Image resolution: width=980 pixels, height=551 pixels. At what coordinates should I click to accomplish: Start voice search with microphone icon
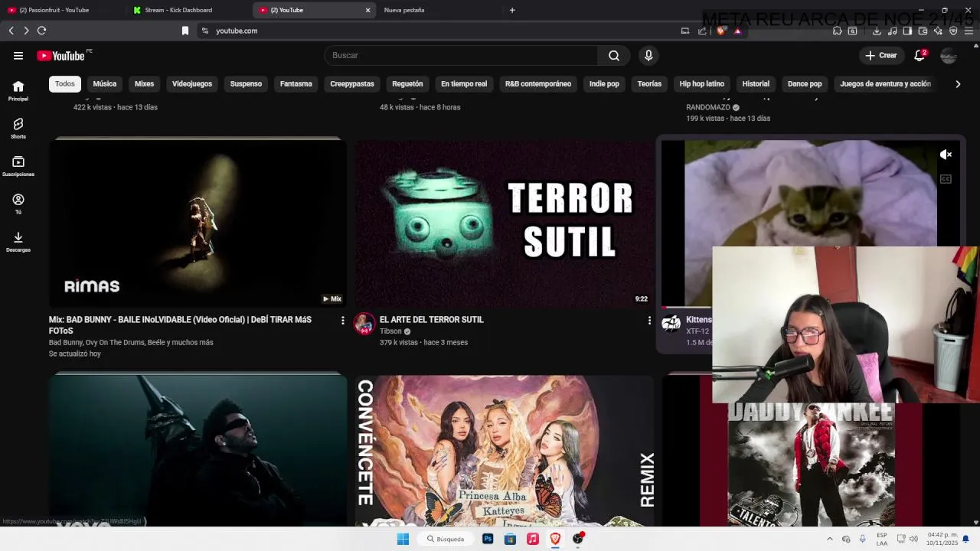[x=648, y=55]
